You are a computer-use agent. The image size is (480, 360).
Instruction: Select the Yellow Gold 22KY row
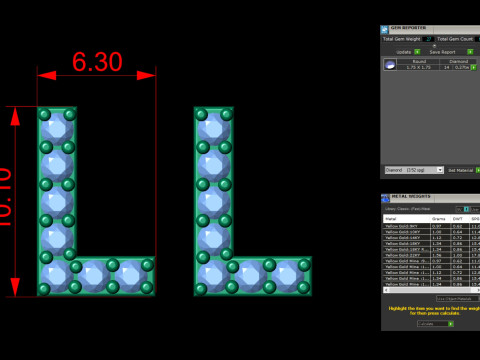[432, 255]
